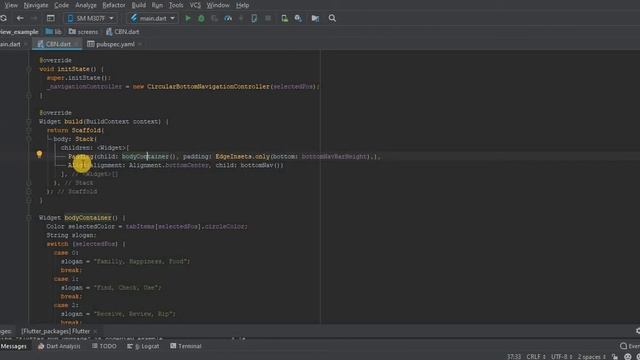Viewport: 640px width, 360px height.
Task: Open the Flutter performance profiler gauge icon
Action: tap(228, 18)
